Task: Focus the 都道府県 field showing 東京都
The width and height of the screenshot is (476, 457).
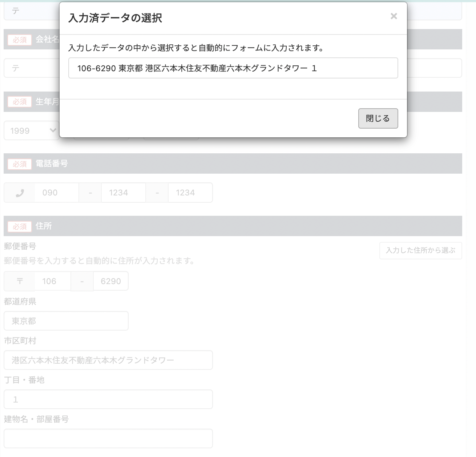Action: tap(66, 321)
